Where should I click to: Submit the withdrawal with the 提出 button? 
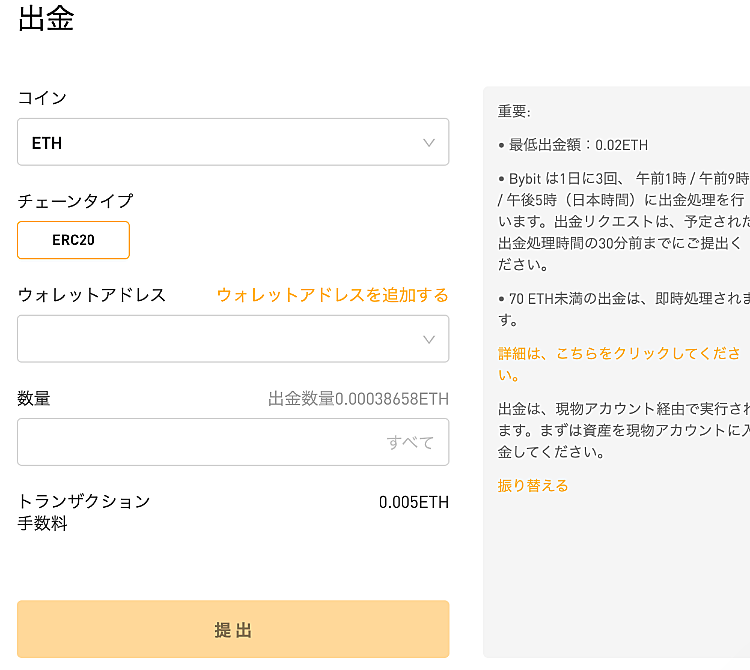click(x=233, y=629)
